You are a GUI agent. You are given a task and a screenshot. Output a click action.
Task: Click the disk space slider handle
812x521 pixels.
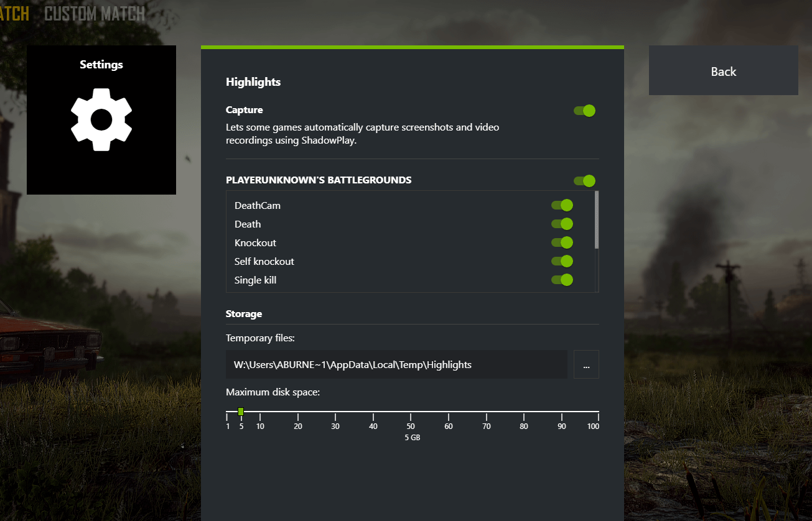(241, 412)
